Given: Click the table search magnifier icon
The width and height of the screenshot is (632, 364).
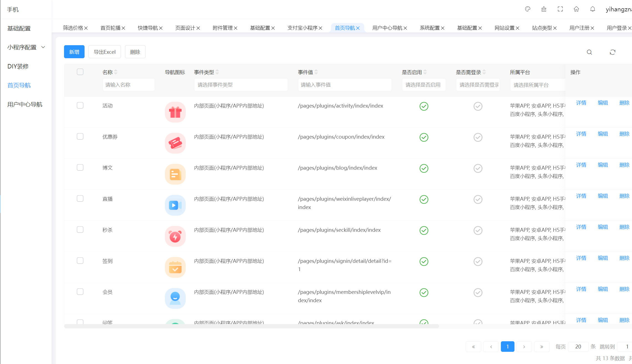Looking at the screenshot, I should [x=589, y=52].
